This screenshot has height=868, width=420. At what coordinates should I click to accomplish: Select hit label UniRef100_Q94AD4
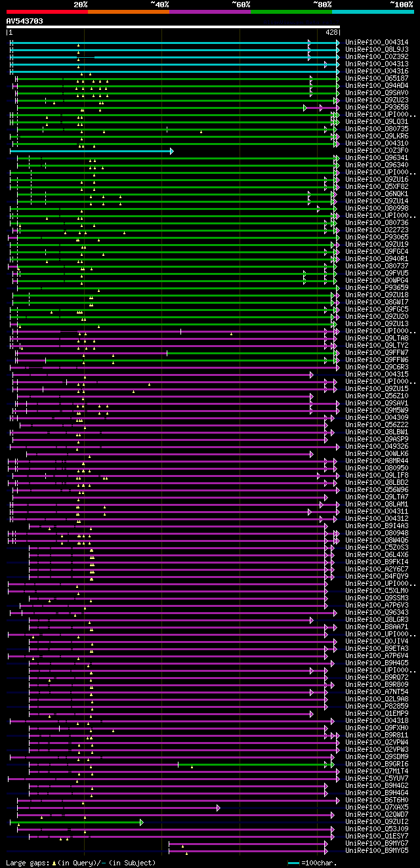click(x=377, y=86)
